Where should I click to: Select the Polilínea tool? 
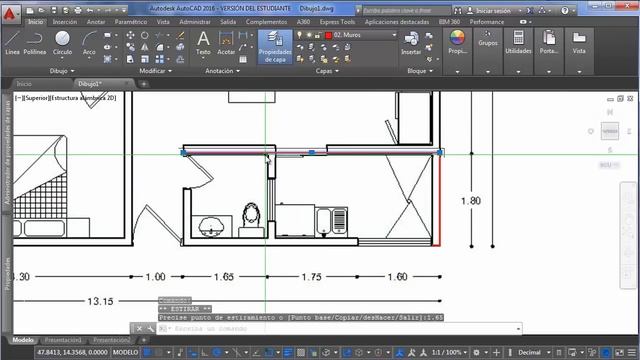pyautogui.click(x=35, y=43)
